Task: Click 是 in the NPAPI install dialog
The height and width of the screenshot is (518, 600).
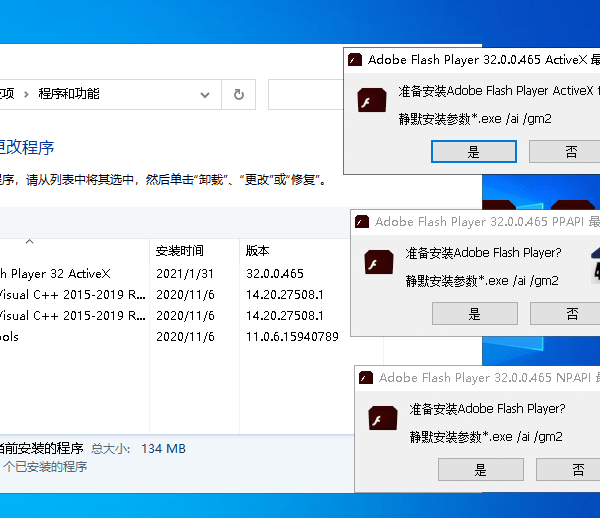Action: tap(479, 470)
